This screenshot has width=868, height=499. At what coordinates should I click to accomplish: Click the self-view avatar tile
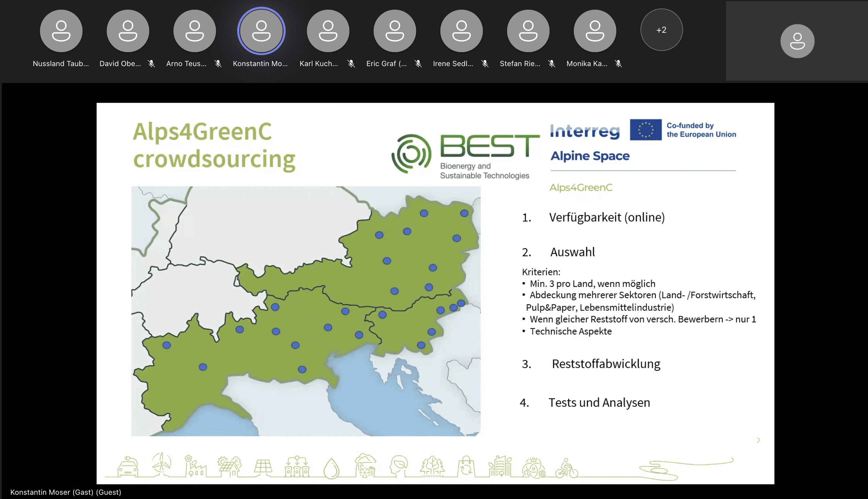797,41
